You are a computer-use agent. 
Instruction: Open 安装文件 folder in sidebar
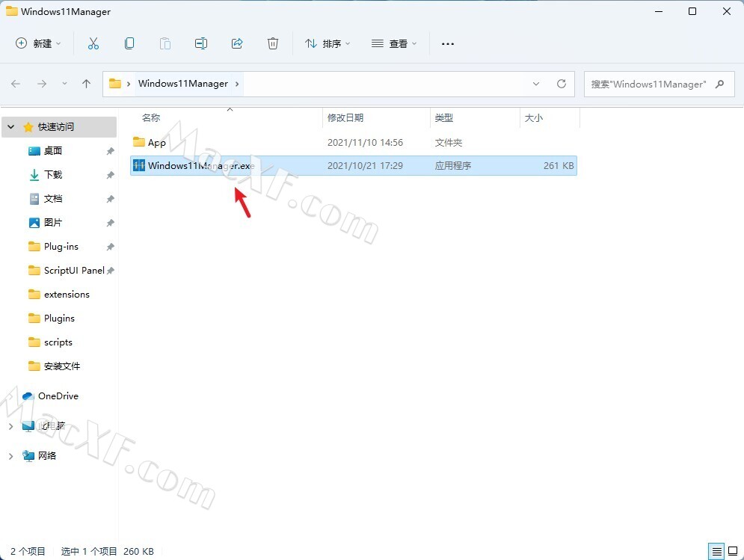coord(62,366)
